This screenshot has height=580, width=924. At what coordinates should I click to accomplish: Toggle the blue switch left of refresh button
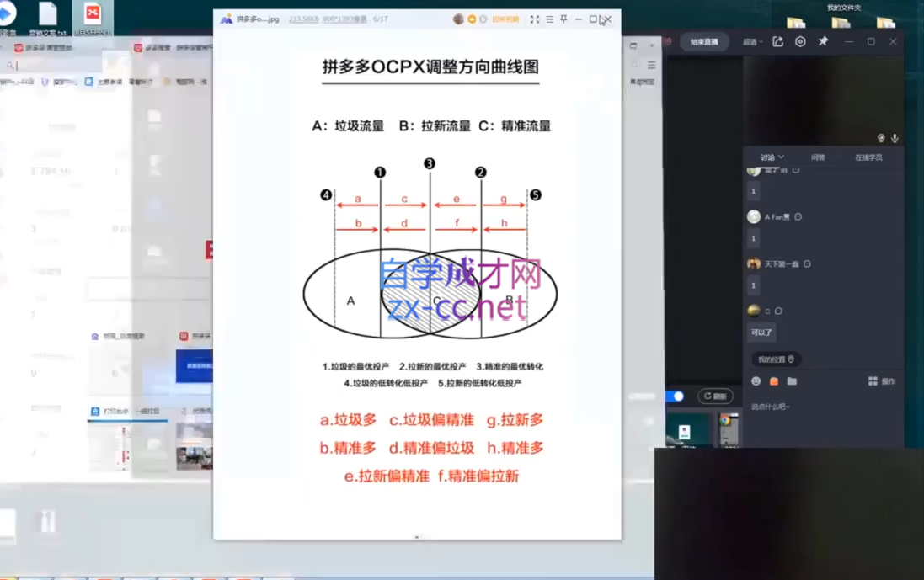tap(674, 396)
